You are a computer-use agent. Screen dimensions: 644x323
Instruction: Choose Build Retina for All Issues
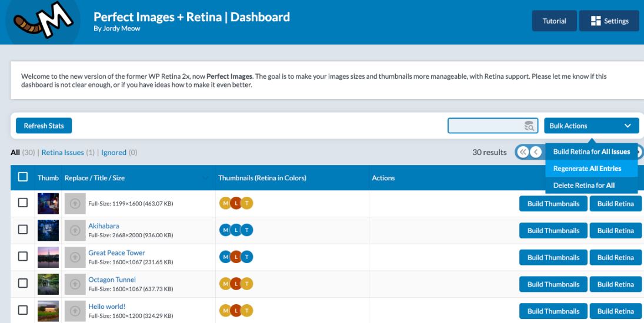click(592, 152)
